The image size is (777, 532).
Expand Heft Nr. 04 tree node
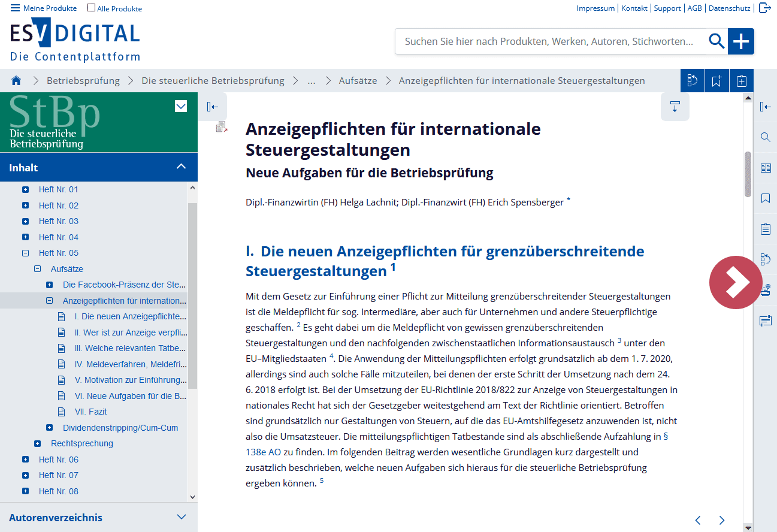click(25, 237)
